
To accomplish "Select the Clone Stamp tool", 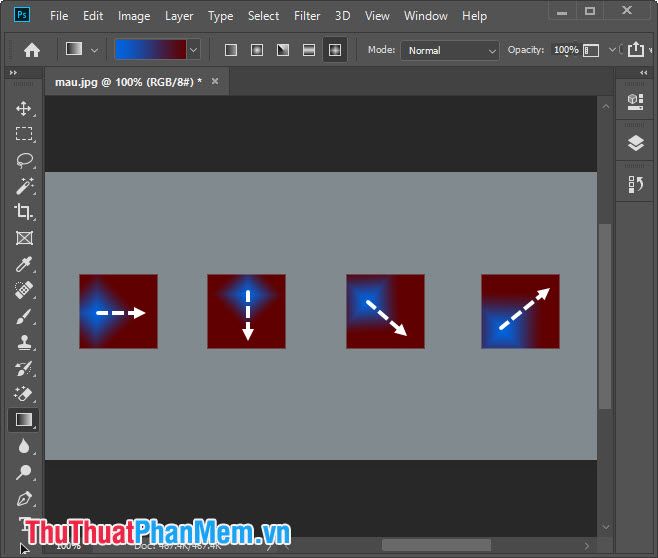I will coord(24,342).
